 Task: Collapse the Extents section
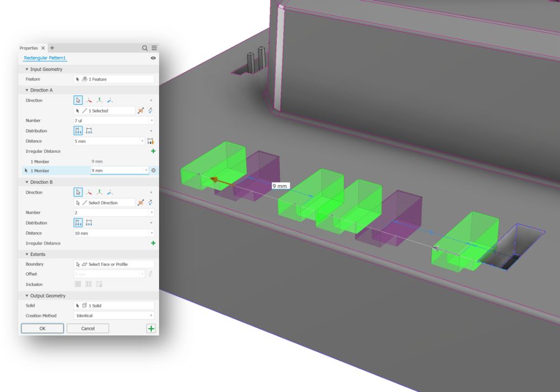(26, 254)
